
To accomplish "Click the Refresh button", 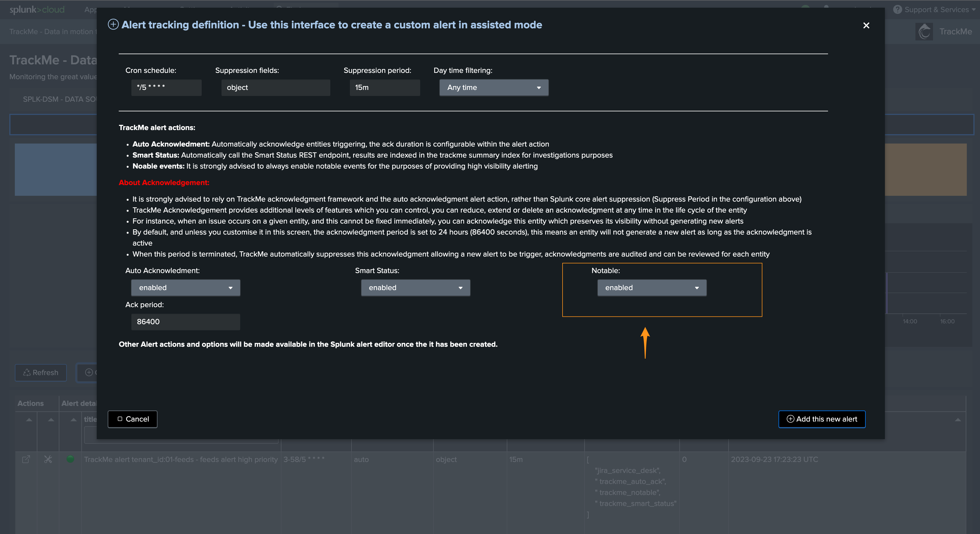I will click(41, 373).
